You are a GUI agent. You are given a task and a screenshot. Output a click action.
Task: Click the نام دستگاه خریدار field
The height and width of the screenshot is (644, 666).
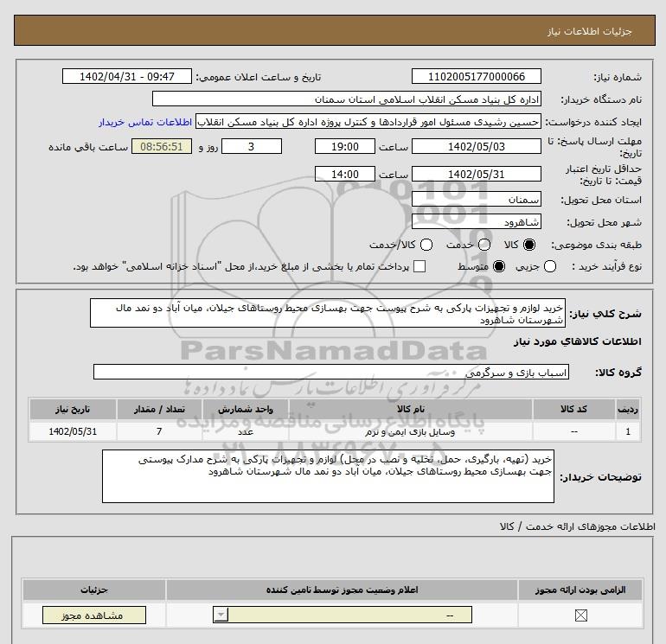click(347, 99)
